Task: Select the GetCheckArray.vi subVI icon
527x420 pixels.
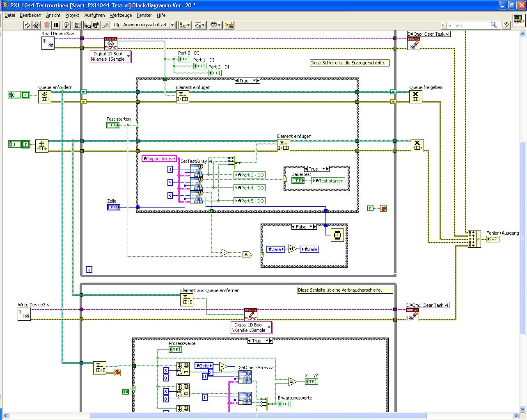Action: tap(245, 377)
